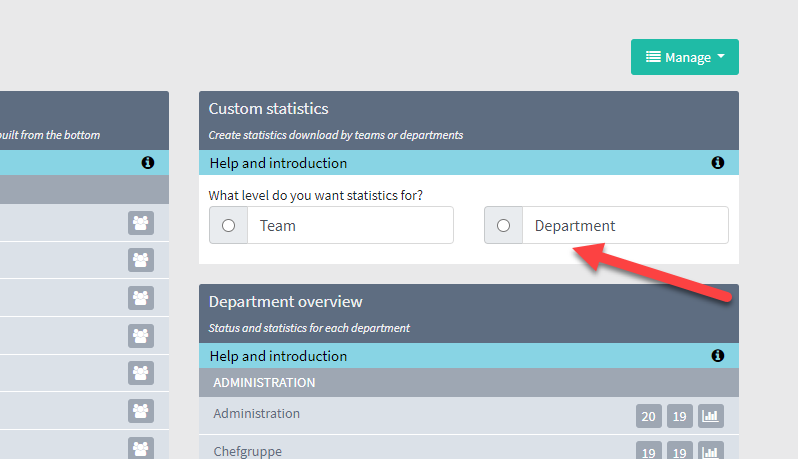Click the 19 badge next to Administration chart icon
The height and width of the screenshot is (459, 798).
click(x=679, y=416)
